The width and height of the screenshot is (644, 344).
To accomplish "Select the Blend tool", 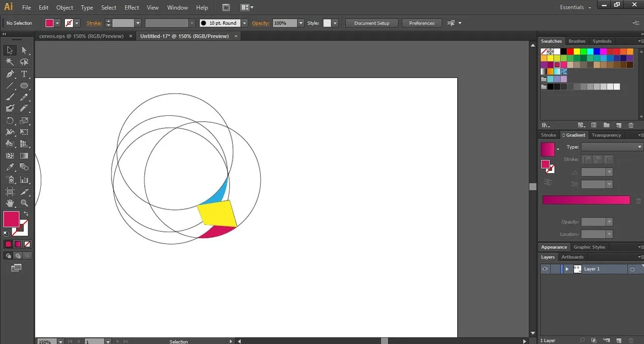I will click(24, 167).
